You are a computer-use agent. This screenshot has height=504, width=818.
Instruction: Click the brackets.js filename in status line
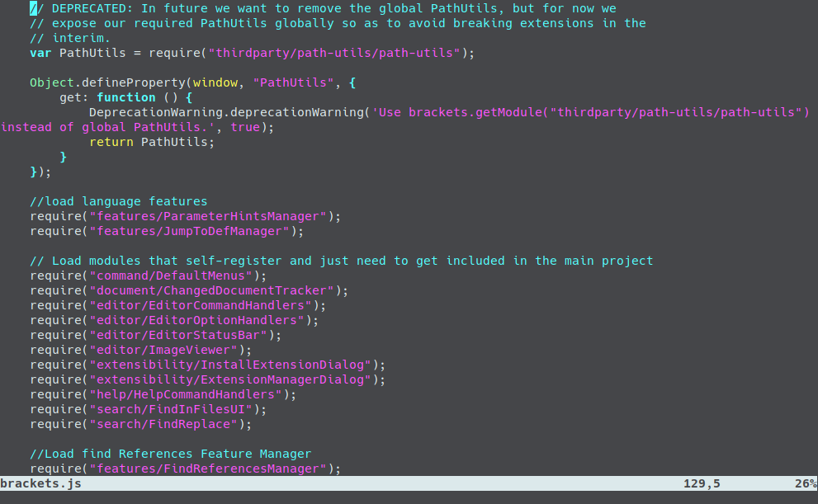click(x=40, y=484)
